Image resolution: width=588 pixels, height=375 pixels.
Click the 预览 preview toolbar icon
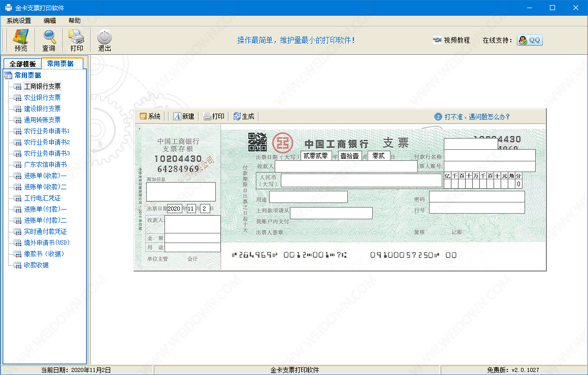(21, 40)
